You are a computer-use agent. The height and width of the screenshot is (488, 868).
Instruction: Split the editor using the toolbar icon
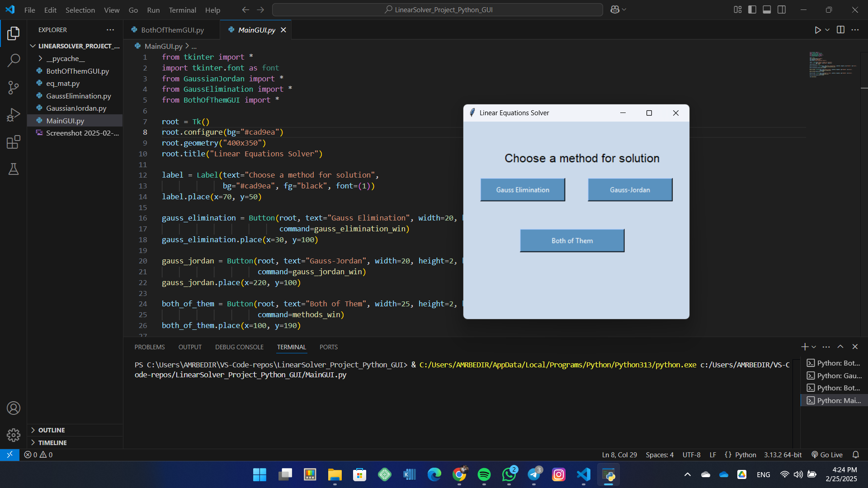[x=841, y=30]
